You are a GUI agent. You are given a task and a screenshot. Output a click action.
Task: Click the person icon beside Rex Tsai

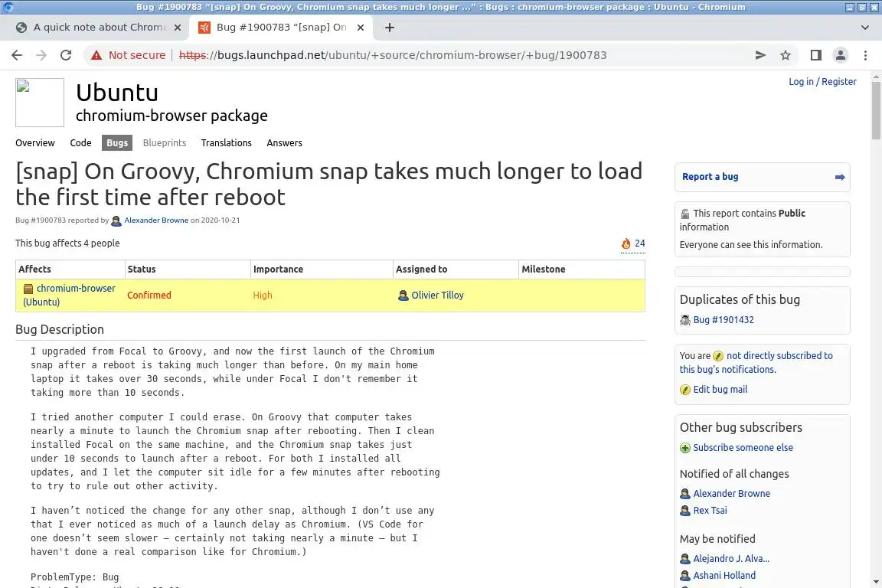(685, 511)
